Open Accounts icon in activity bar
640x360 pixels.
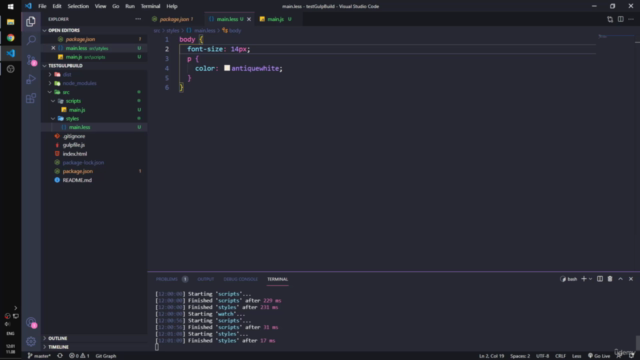(31, 322)
